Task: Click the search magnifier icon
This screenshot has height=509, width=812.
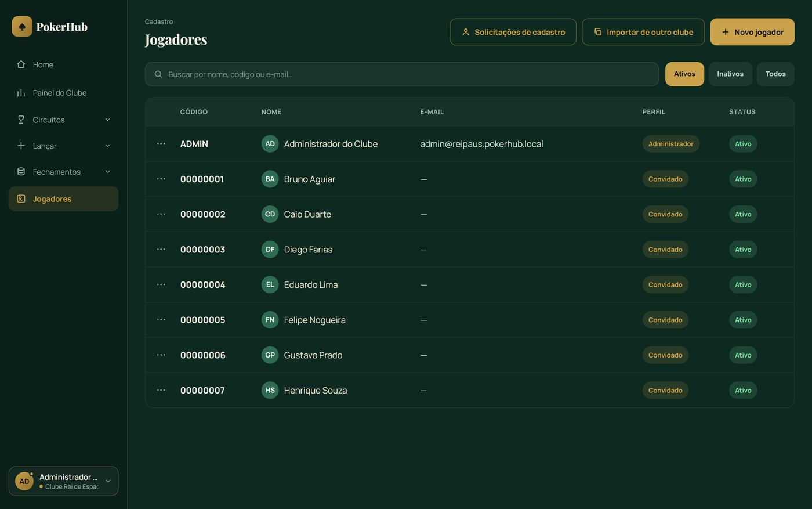Action: tap(158, 74)
